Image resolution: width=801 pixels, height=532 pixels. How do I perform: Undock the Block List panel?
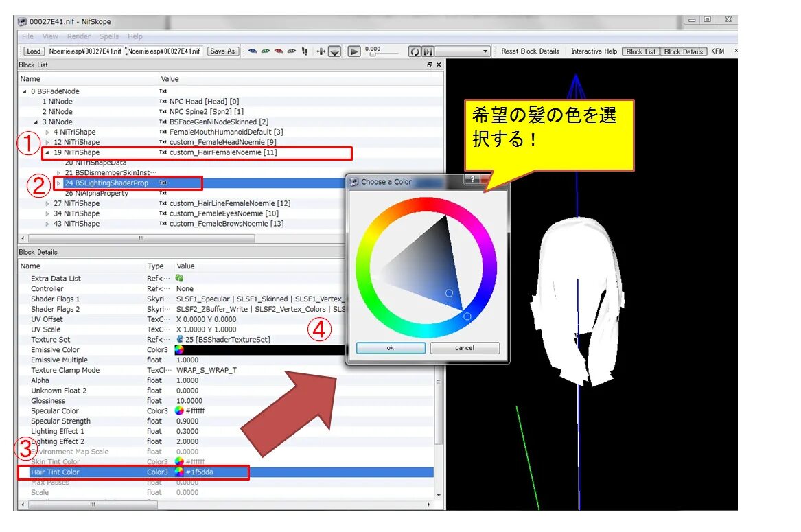429,65
